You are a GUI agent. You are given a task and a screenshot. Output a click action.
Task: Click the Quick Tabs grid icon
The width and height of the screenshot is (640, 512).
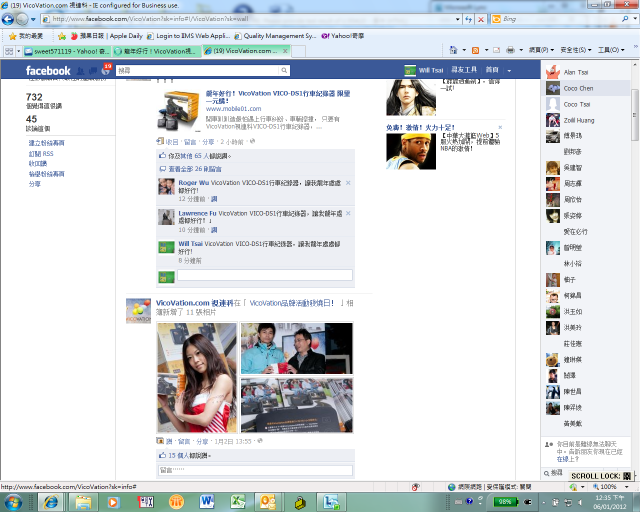[x=9, y=51]
